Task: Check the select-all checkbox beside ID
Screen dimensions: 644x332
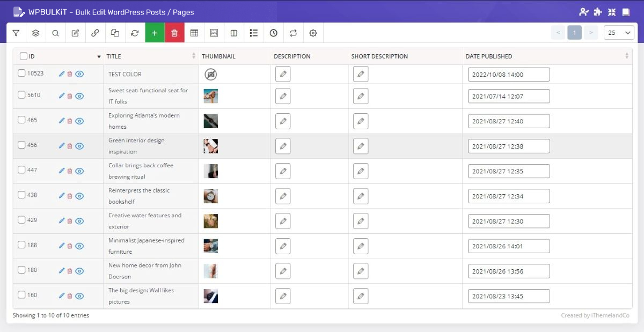Action: (x=24, y=56)
